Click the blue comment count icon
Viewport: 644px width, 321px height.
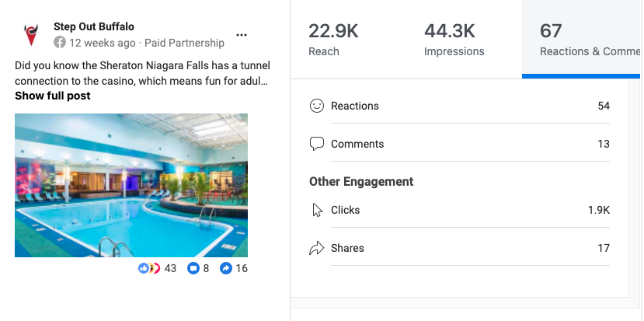[x=193, y=268]
